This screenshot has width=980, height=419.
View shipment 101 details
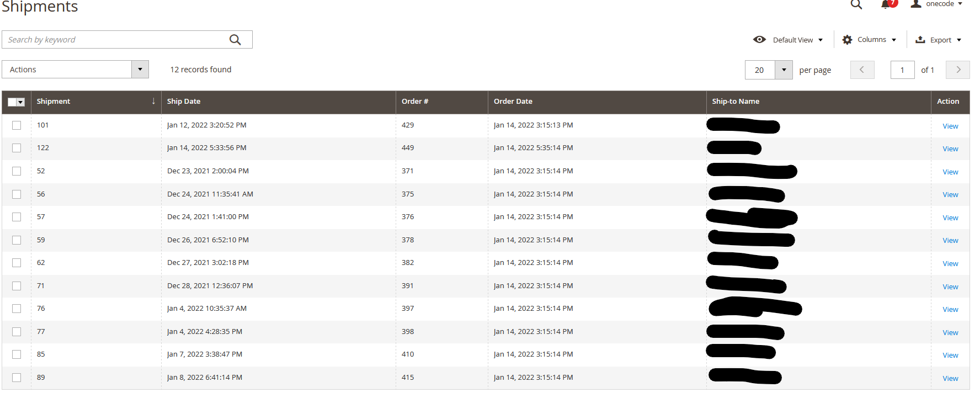pos(950,126)
